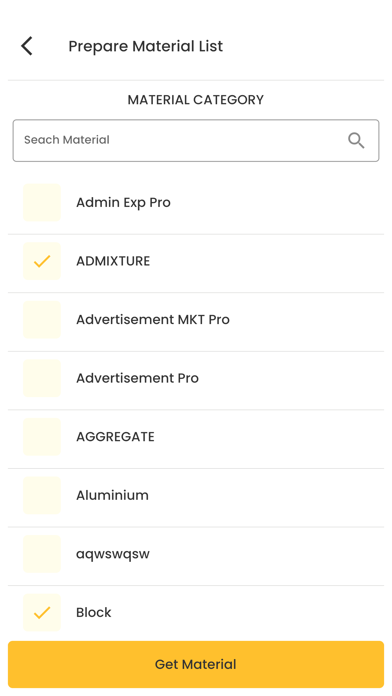Tap the ADMIXTURE category name
The image size is (392, 696).
(113, 261)
